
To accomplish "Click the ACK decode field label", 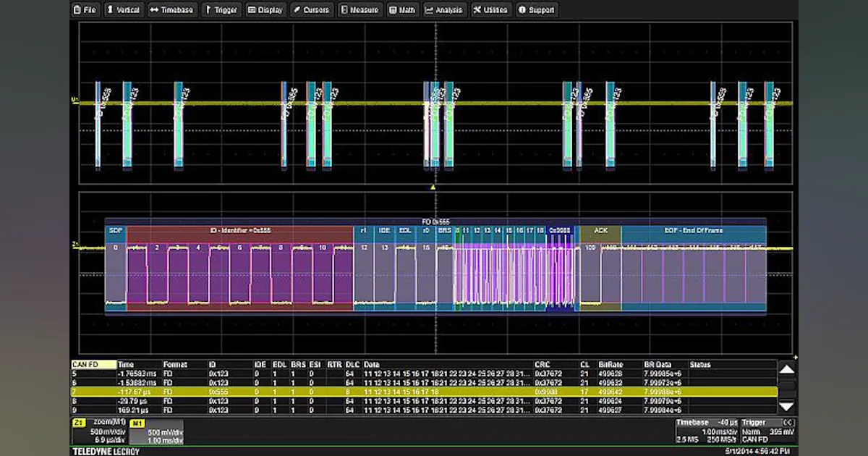I will [x=600, y=230].
